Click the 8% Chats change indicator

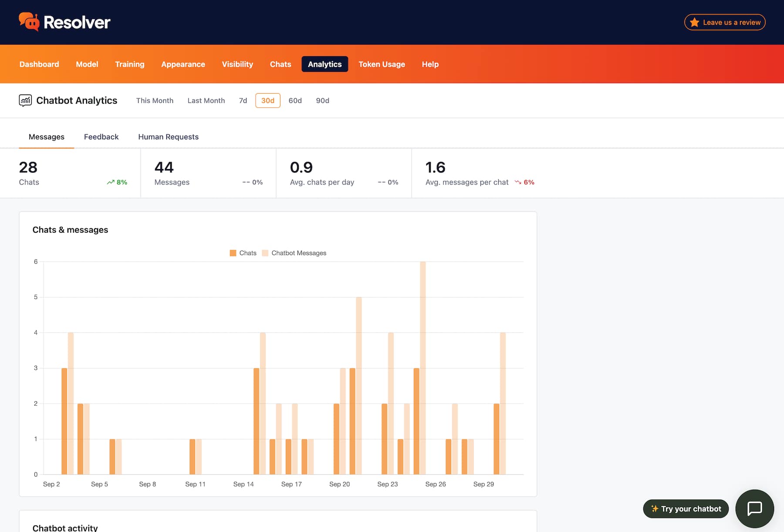pos(117,182)
